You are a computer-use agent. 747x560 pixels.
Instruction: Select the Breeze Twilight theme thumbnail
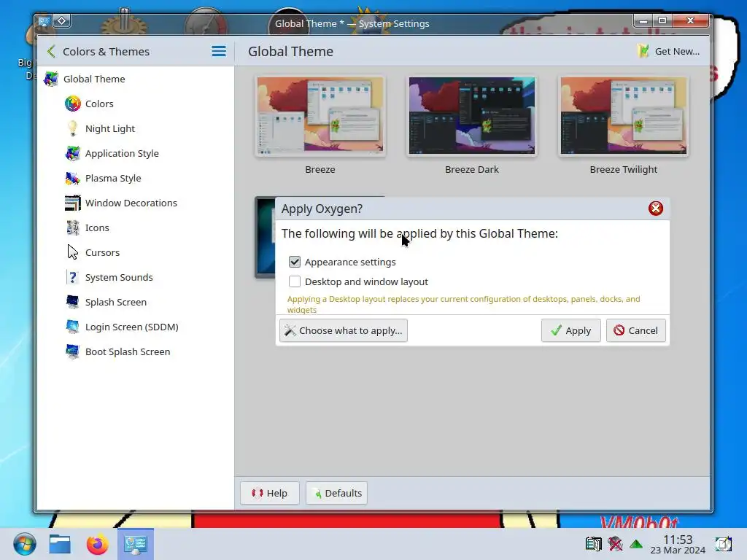click(623, 116)
